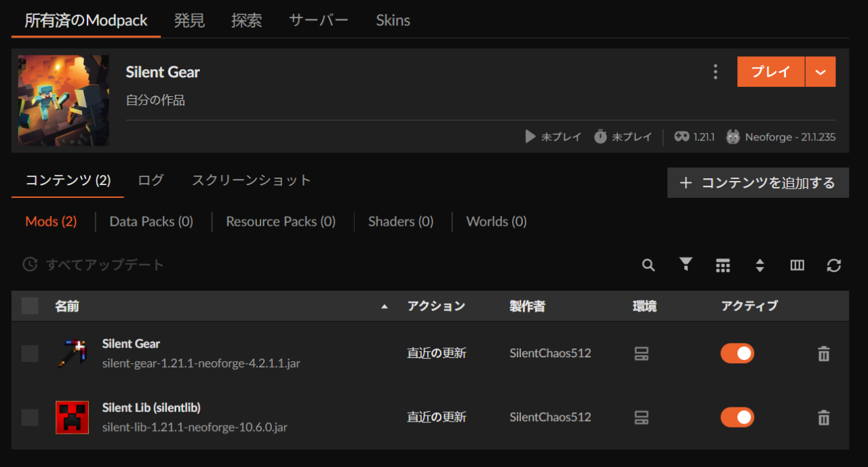Open the filter funnel icon
Image resolution: width=868 pixels, height=467 pixels.
[686, 264]
